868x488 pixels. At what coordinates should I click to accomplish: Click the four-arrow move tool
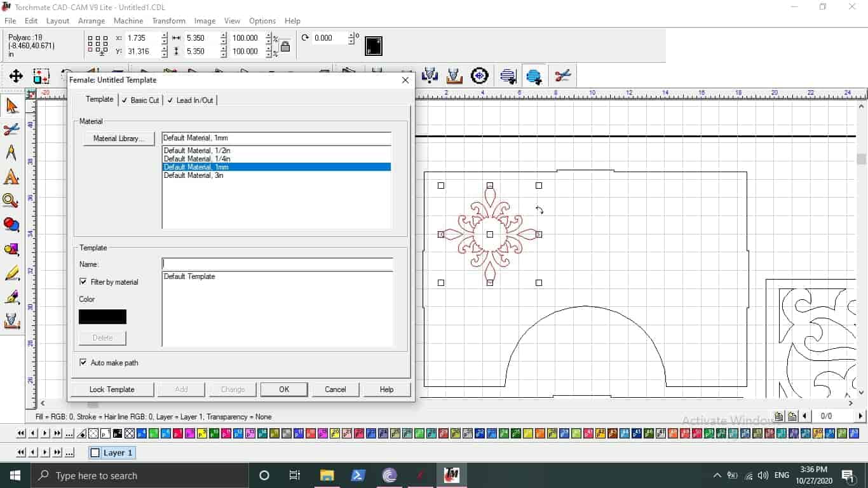(16, 76)
